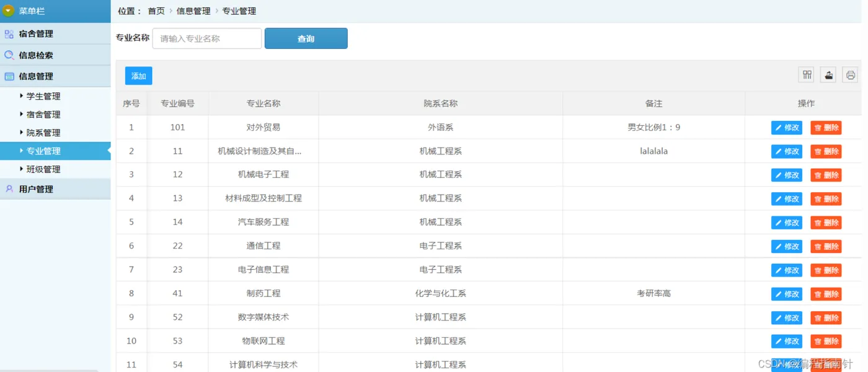Click the 专业编号 column header
The image size is (868, 372).
[x=178, y=104]
